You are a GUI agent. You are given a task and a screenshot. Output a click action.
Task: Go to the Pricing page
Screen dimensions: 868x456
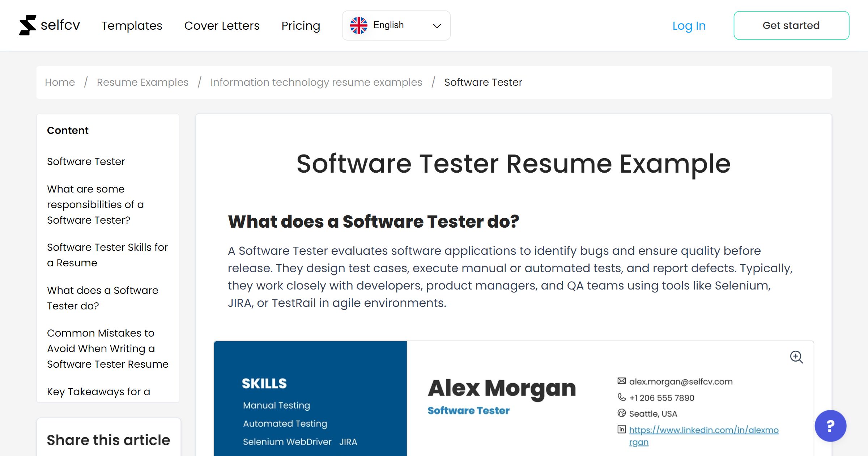pos(301,26)
